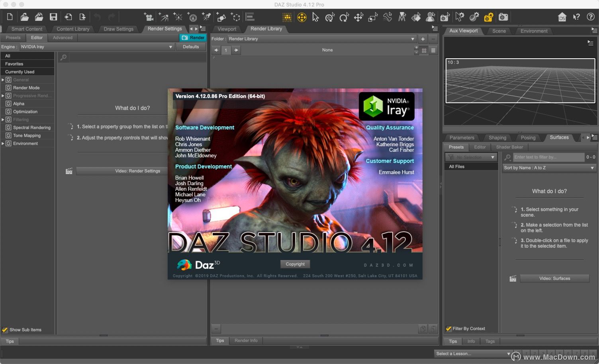The width and height of the screenshot is (599, 364).
Task: Create a new scene file
Action: (x=10, y=17)
